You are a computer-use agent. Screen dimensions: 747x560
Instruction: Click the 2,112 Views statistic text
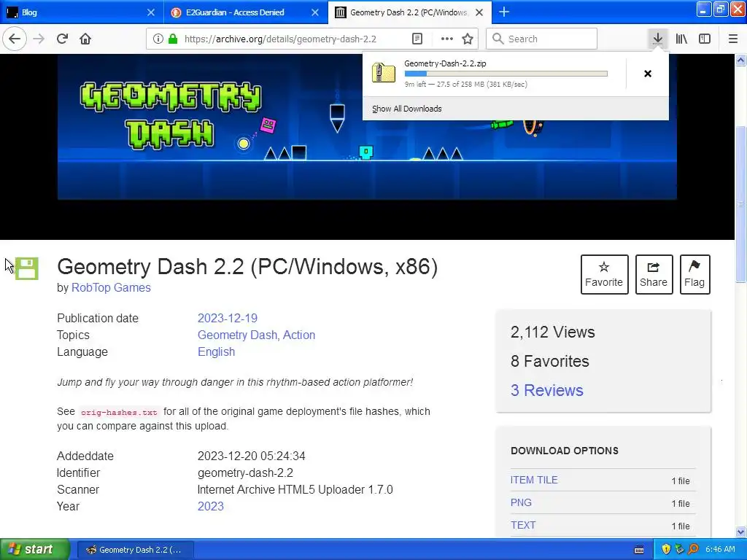553,332
